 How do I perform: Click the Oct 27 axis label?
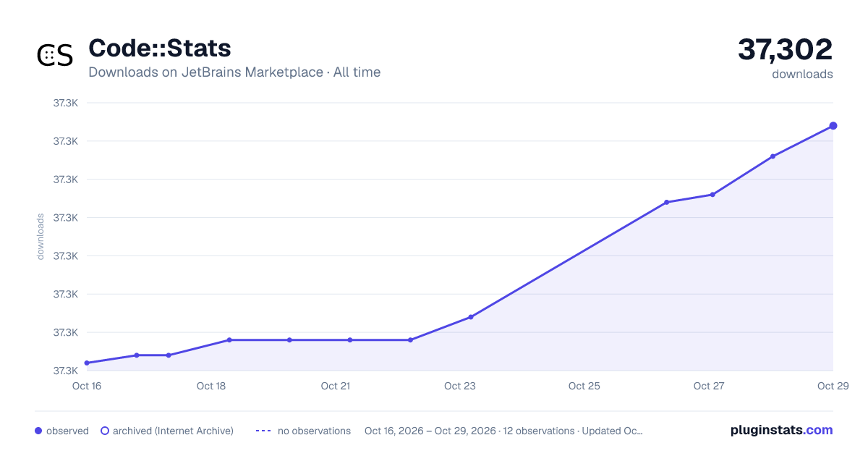point(709,386)
